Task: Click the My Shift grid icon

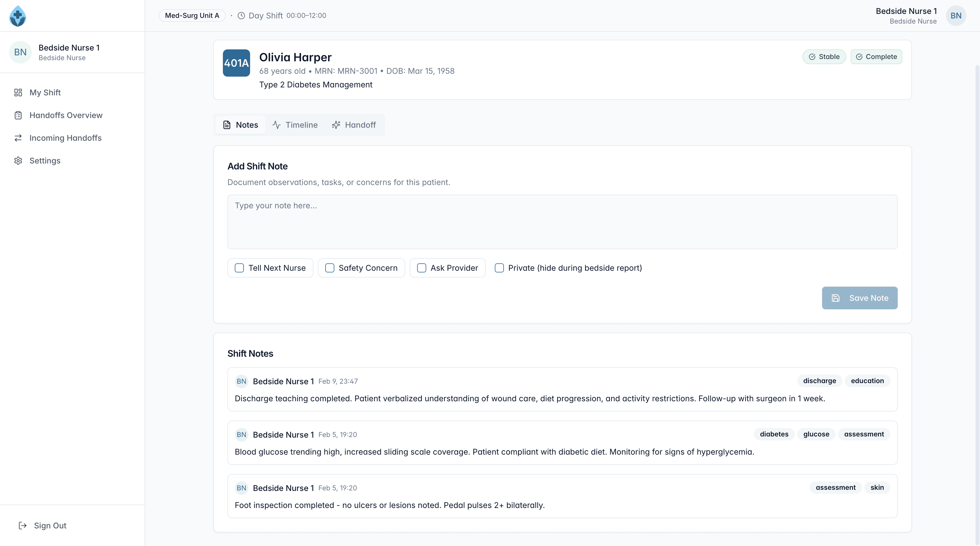Action: pos(18,93)
